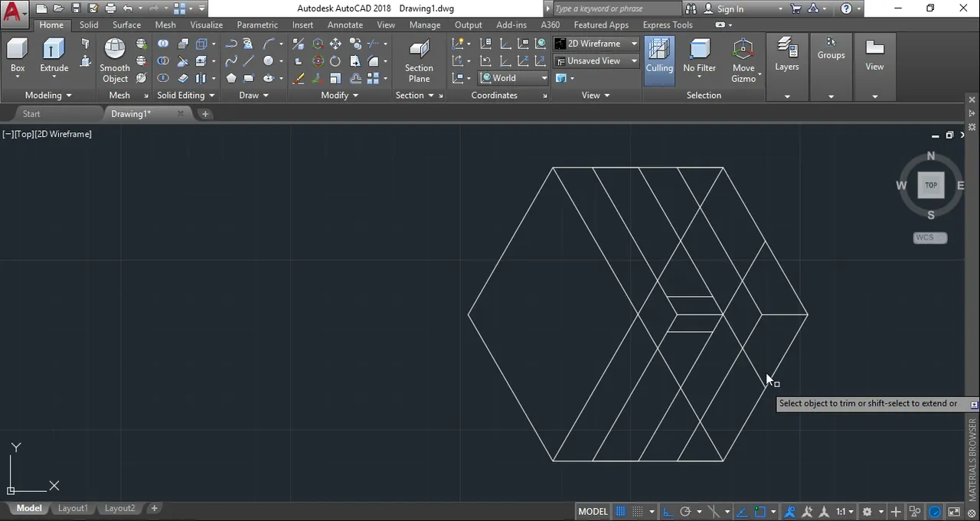Select the Extrude tool
980x521 pixels.
click(x=54, y=57)
